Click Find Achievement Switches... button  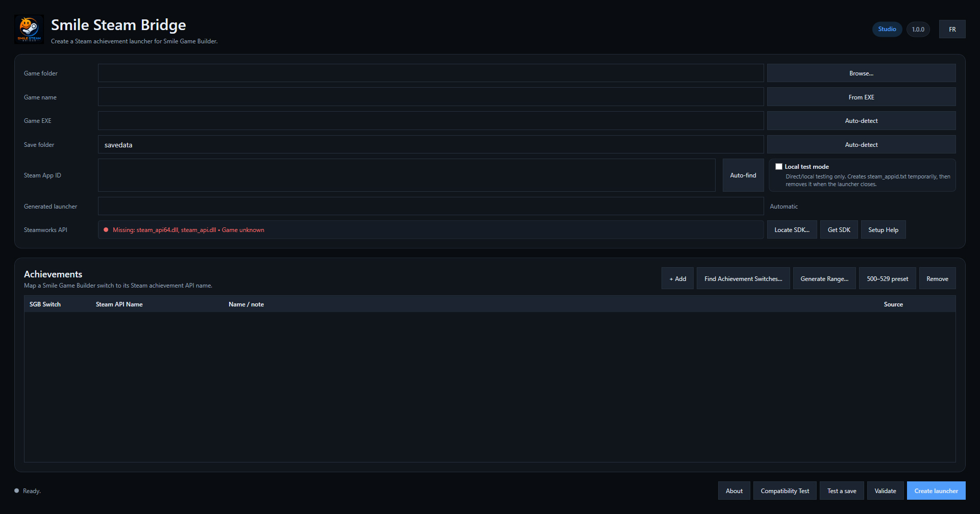click(743, 279)
